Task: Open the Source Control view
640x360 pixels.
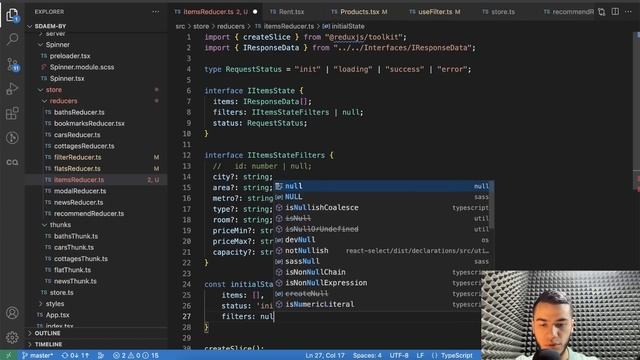Action: tap(12, 64)
